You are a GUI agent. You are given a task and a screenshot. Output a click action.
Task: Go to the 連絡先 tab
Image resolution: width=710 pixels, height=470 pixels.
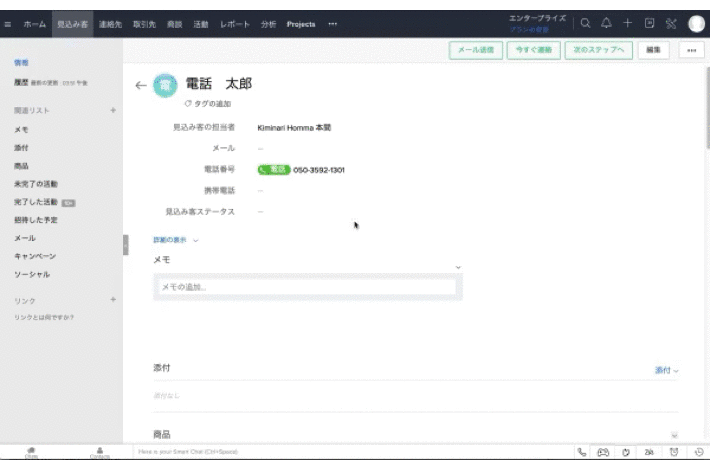coord(110,24)
